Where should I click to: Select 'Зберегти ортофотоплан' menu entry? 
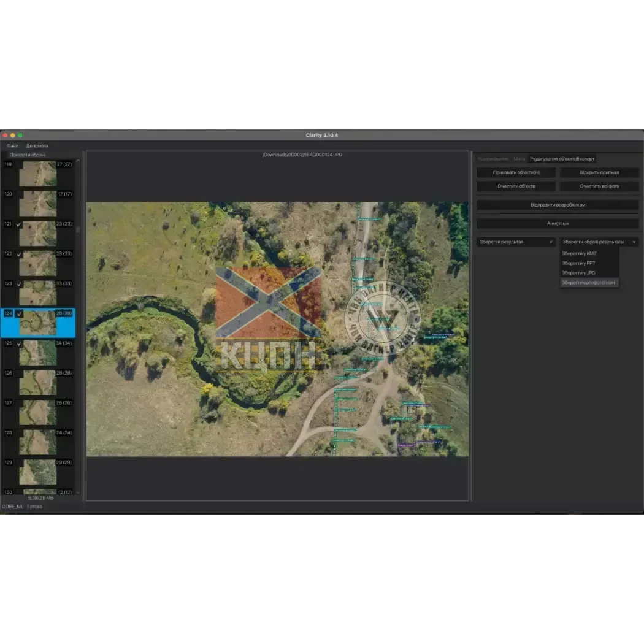coord(588,283)
